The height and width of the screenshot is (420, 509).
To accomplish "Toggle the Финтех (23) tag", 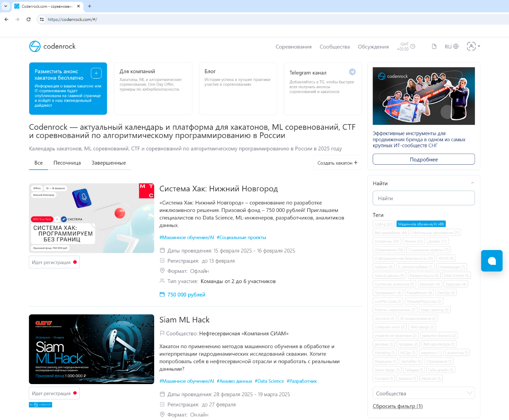I will tap(414, 241).
